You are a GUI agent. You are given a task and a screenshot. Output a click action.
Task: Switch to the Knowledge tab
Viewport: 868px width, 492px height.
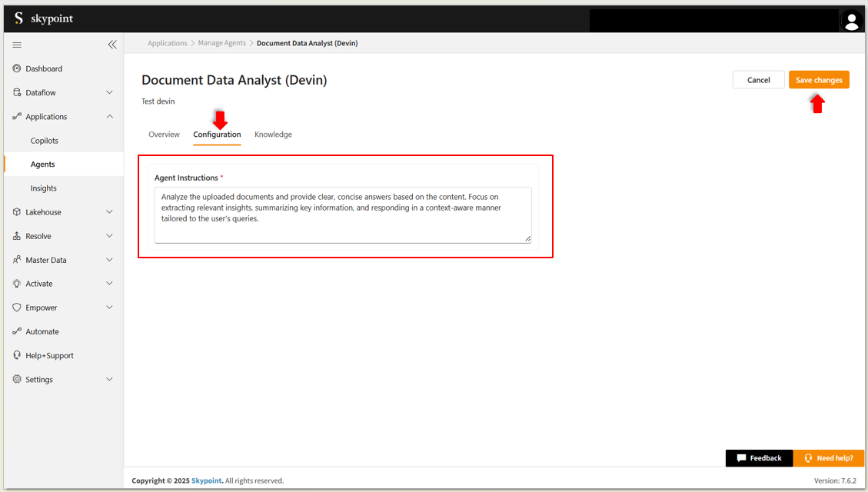coord(273,135)
